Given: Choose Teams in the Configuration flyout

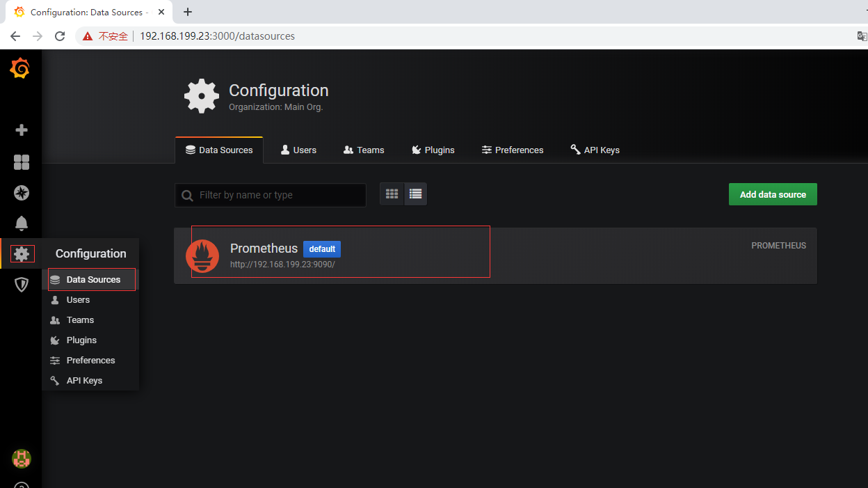Looking at the screenshot, I should (90, 320).
